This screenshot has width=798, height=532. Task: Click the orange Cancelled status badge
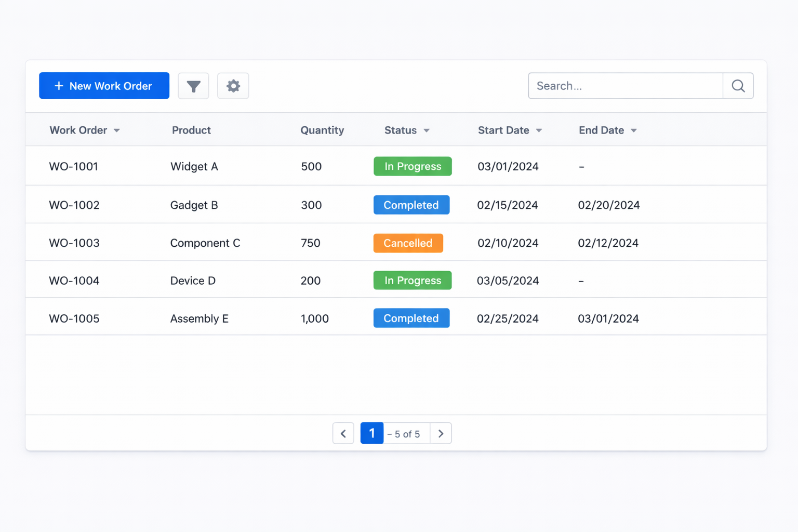[x=408, y=243]
